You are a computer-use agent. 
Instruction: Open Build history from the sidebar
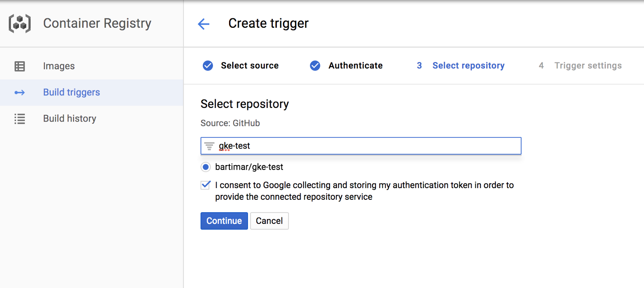point(70,119)
